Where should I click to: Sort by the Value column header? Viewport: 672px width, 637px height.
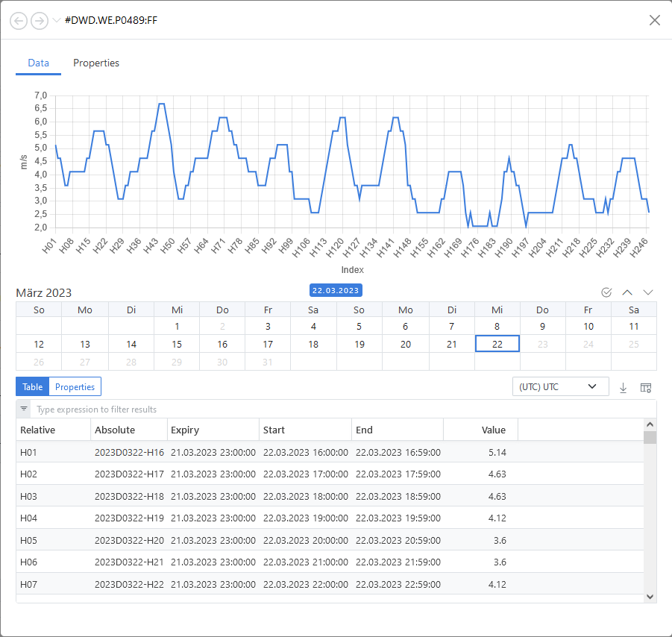tap(493, 430)
